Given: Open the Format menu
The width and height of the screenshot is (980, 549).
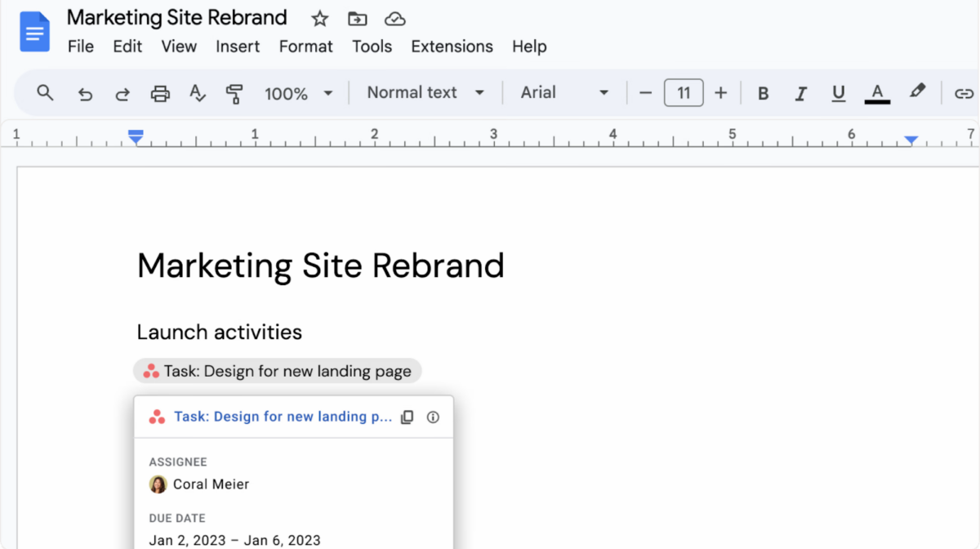Looking at the screenshot, I should coord(305,47).
